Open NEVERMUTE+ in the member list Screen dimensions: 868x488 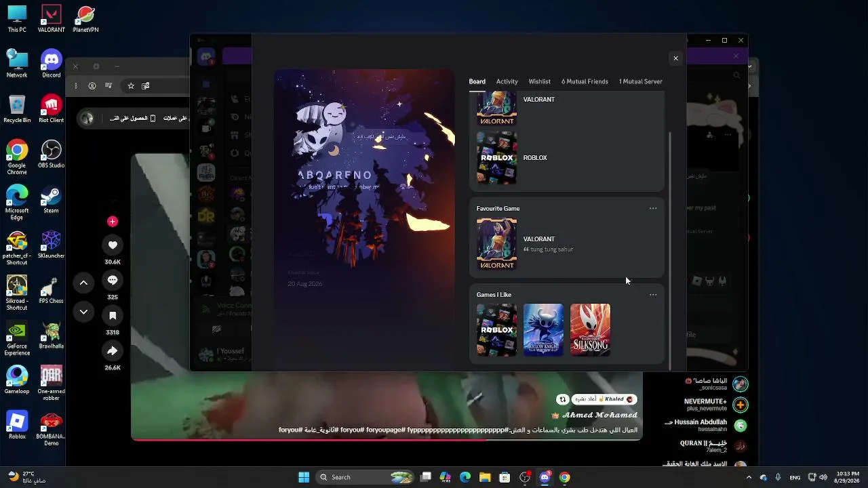pos(715,405)
